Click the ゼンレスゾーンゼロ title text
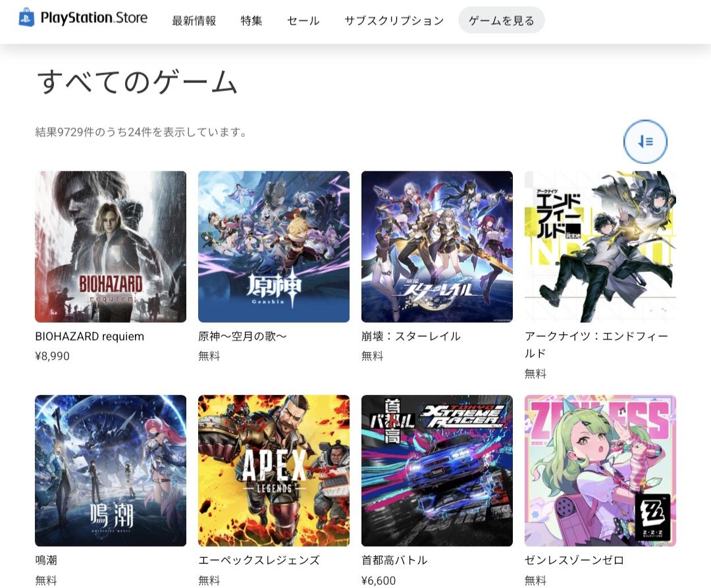Screen dimensions: 711x588 (574, 560)
